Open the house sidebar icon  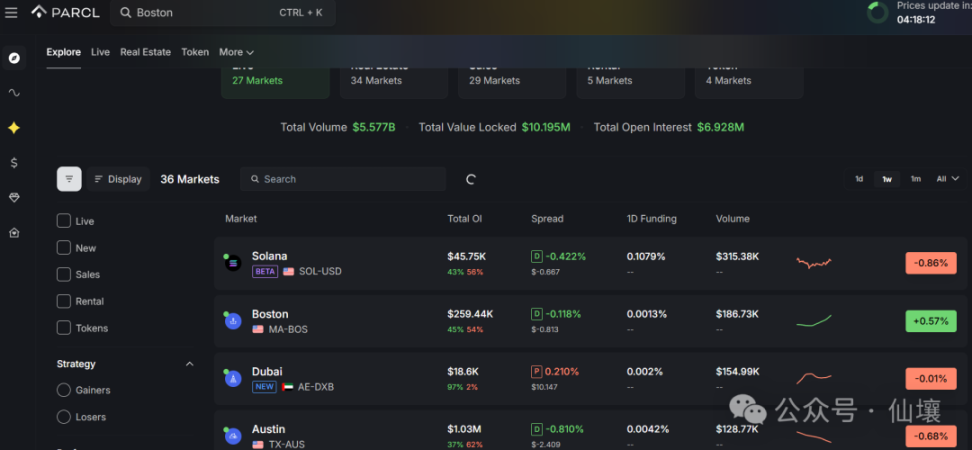tap(14, 233)
